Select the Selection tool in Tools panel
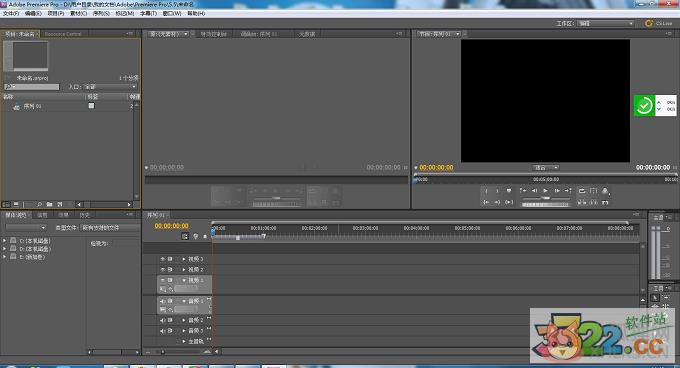The width and height of the screenshot is (680, 368). (655, 298)
